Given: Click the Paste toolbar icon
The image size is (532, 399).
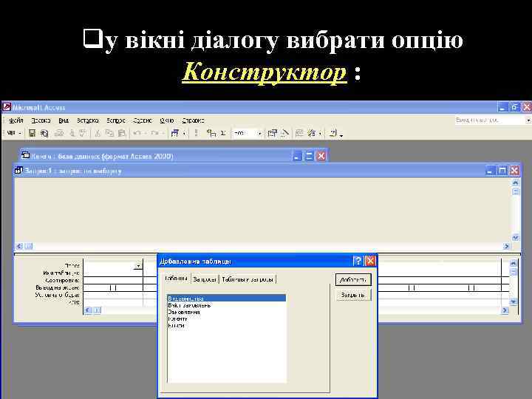Looking at the screenshot, I should (x=121, y=133).
